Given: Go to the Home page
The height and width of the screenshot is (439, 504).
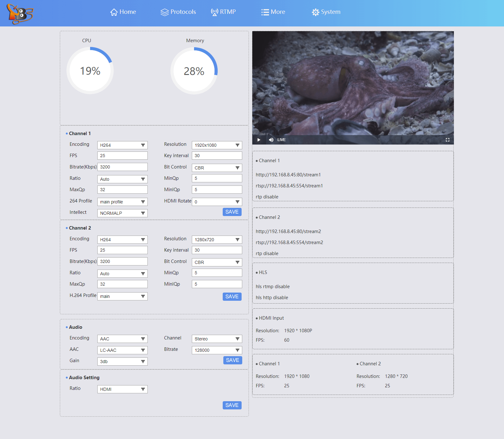Looking at the screenshot, I should 123,12.
